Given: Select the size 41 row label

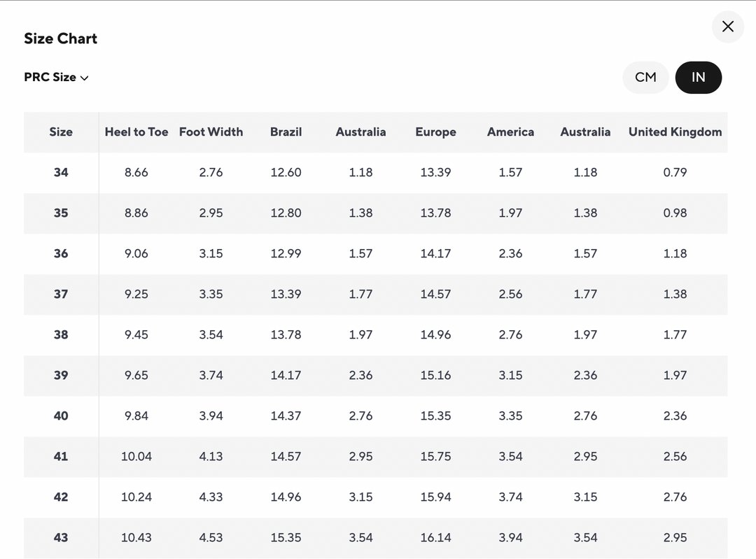Looking at the screenshot, I should 61,456.
